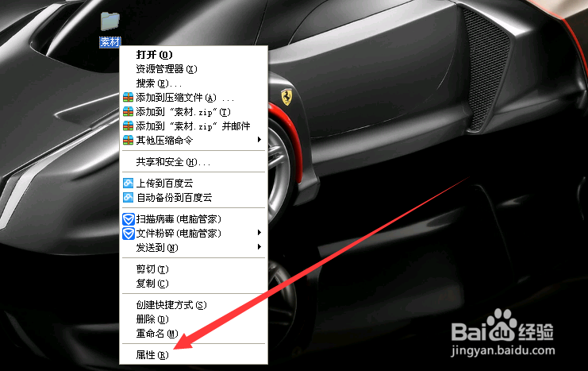Choose 打开(O) from the context menu

(x=194, y=55)
